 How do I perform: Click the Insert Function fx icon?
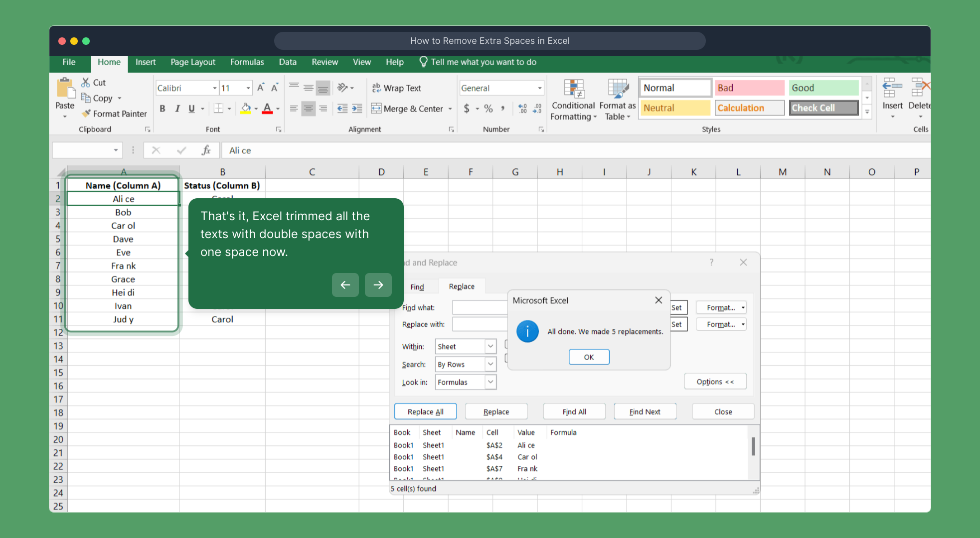[206, 150]
